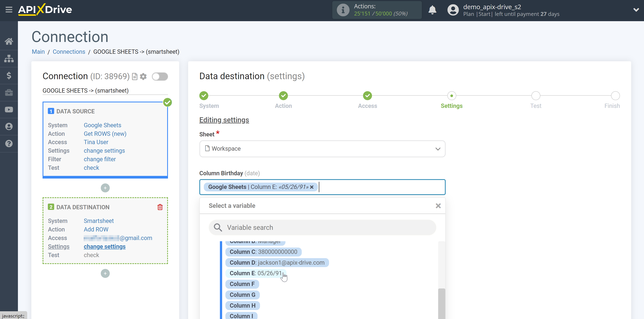The height and width of the screenshot is (319, 644).
Task: Open the help question mark icon
Action: click(9, 144)
